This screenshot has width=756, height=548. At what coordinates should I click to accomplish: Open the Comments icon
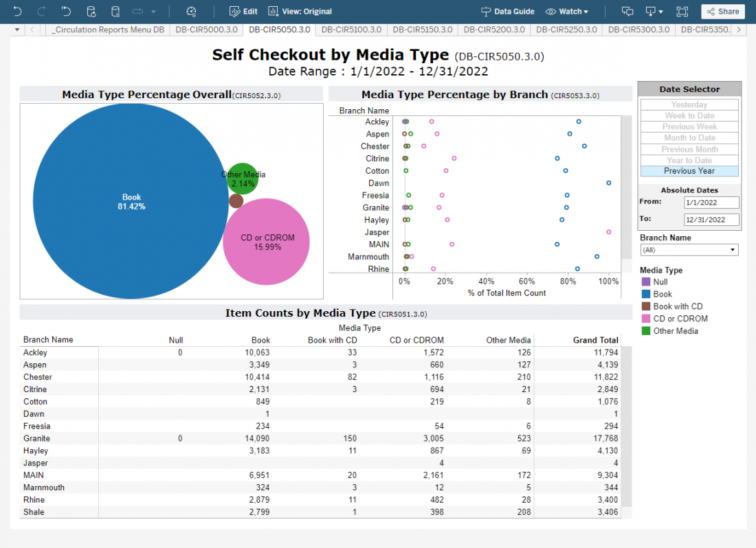coord(627,12)
